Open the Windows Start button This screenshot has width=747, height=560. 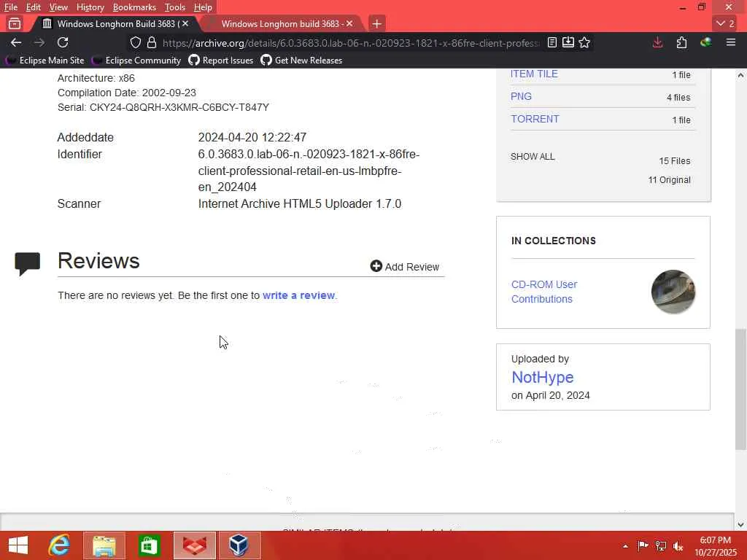point(18,545)
